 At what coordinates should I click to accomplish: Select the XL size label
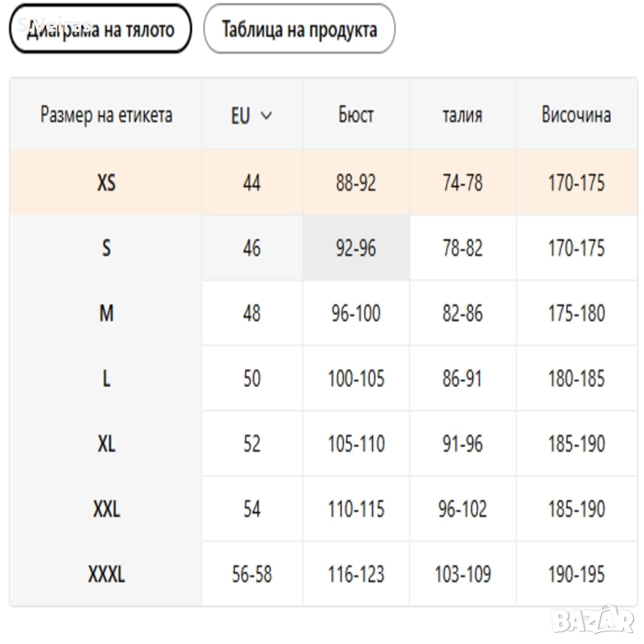coord(106,444)
